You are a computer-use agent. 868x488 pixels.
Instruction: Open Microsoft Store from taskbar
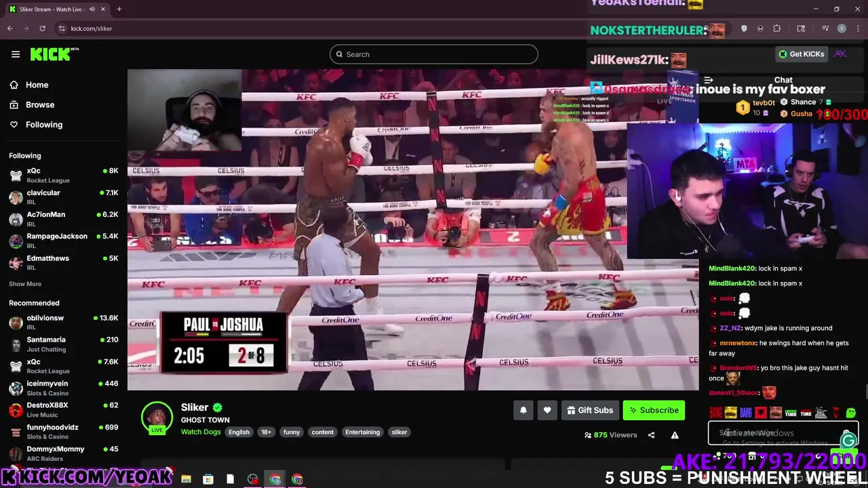(208, 479)
